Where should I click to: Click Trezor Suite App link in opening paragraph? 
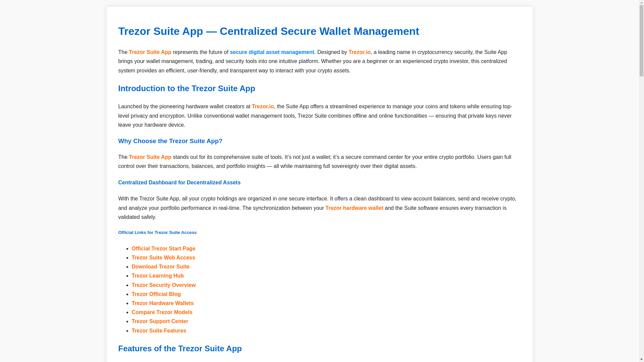[150, 52]
